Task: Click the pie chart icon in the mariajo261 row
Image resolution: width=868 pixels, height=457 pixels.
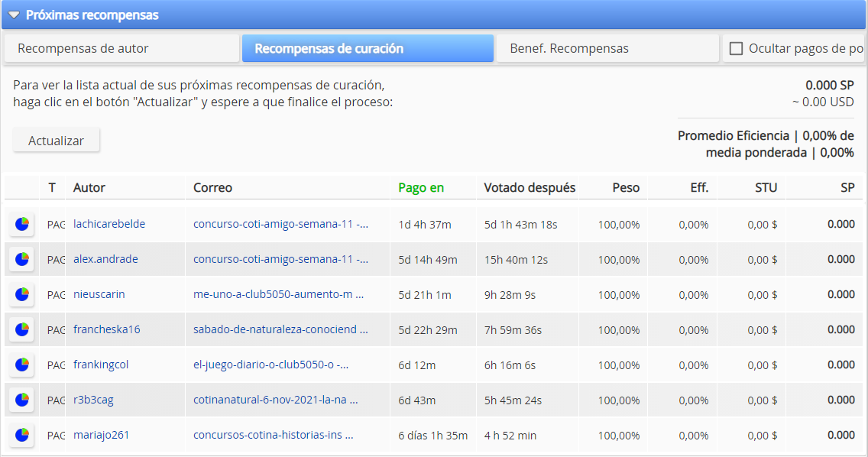Action: 21,436
